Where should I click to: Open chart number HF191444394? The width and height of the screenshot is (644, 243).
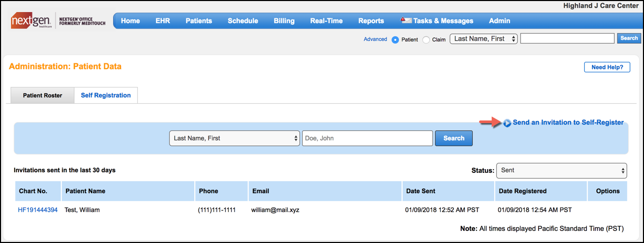coord(38,210)
